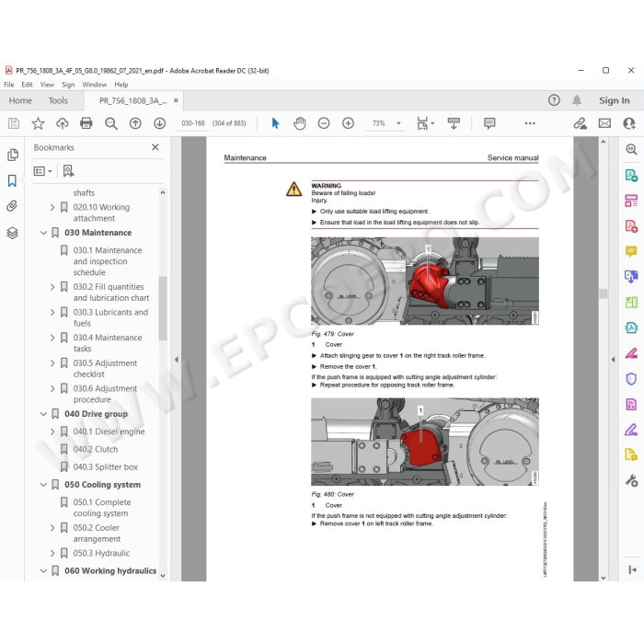The height and width of the screenshot is (644, 644).
Task: Open bookmarks options menu dropdown
Action: (42, 171)
